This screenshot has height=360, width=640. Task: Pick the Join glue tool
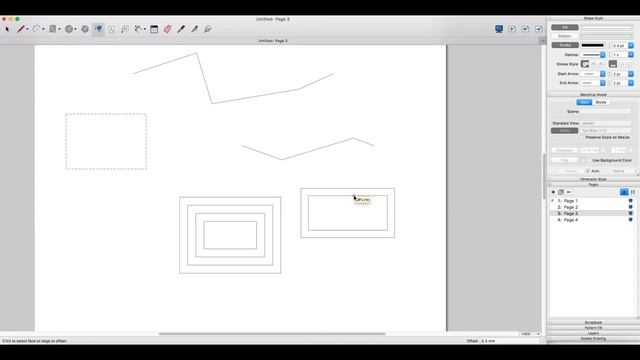(208, 29)
